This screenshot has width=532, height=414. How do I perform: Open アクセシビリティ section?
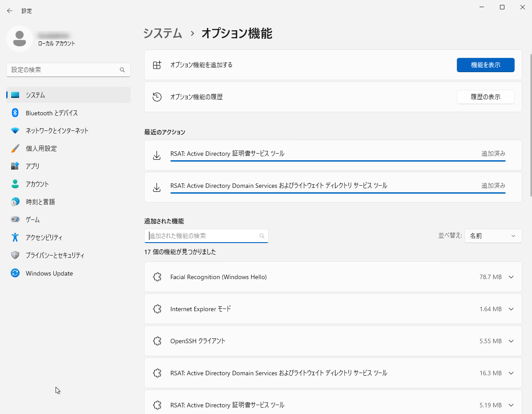point(68,237)
